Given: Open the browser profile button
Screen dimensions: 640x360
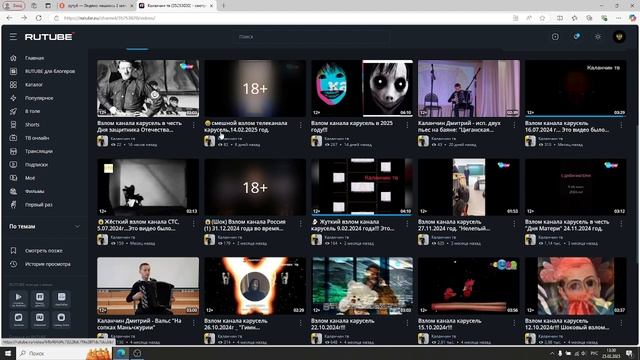Looking at the screenshot, I should [x=14, y=6].
